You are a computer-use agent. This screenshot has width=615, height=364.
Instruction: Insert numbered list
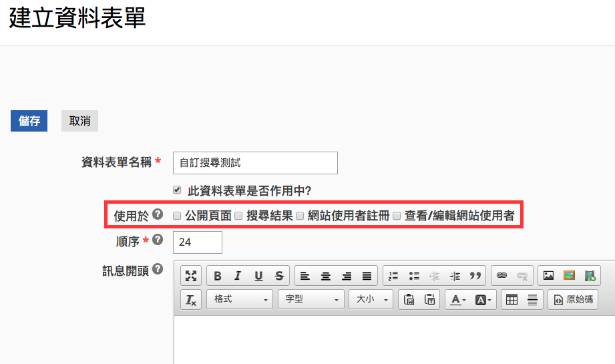click(393, 276)
